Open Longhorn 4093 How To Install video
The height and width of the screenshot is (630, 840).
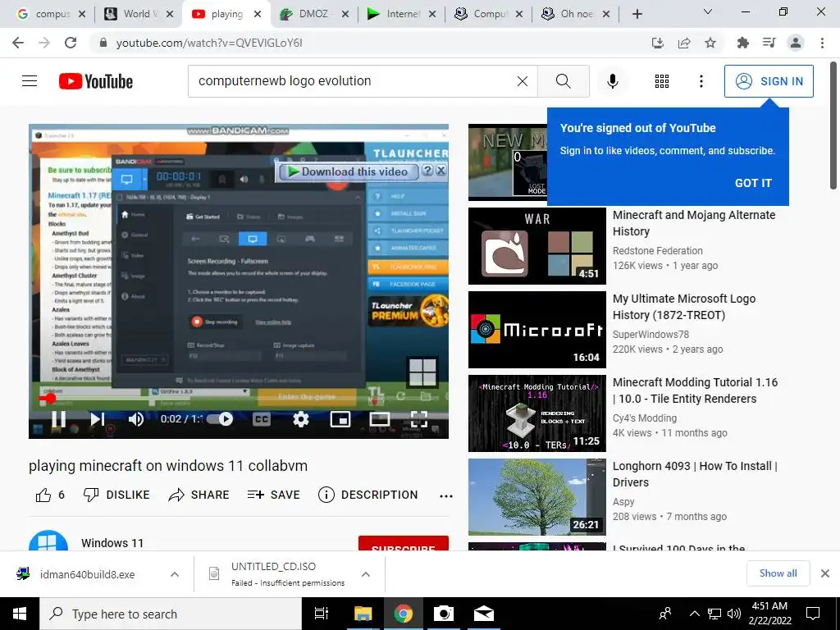point(537,497)
